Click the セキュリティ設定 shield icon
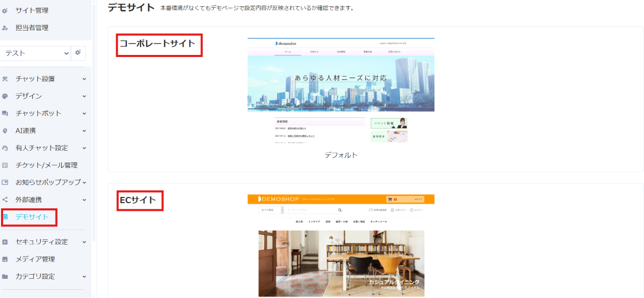 [x=5, y=242]
